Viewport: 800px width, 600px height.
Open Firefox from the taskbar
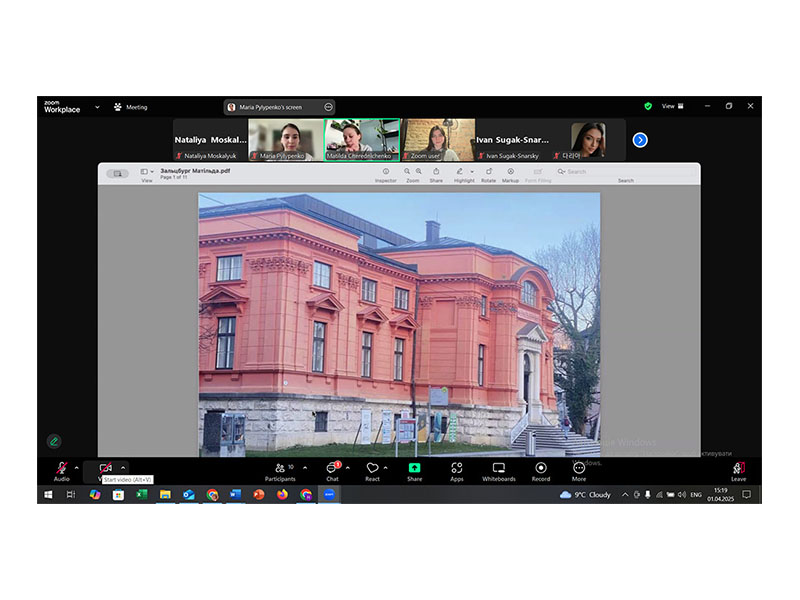pyautogui.click(x=282, y=494)
